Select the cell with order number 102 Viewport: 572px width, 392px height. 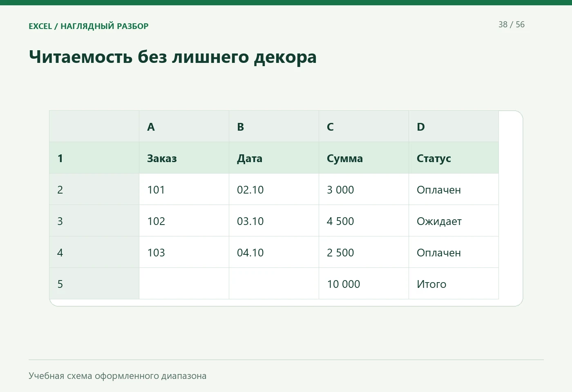click(x=184, y=221)
